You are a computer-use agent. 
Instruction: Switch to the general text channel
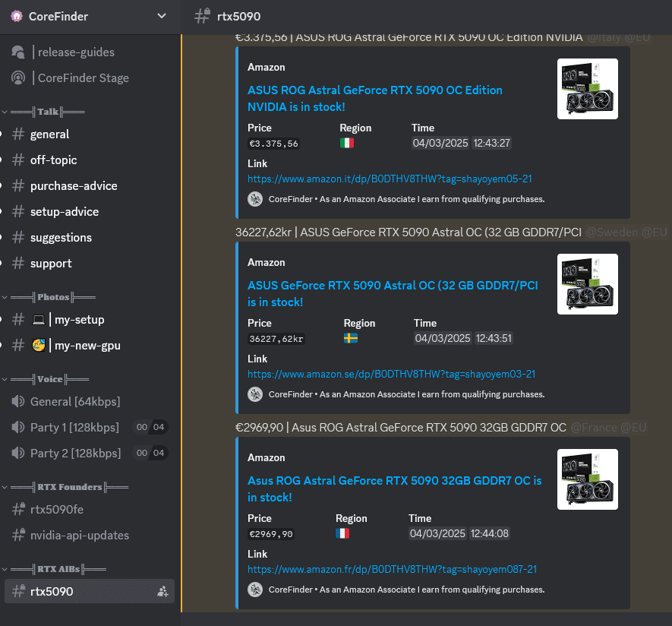49,134
